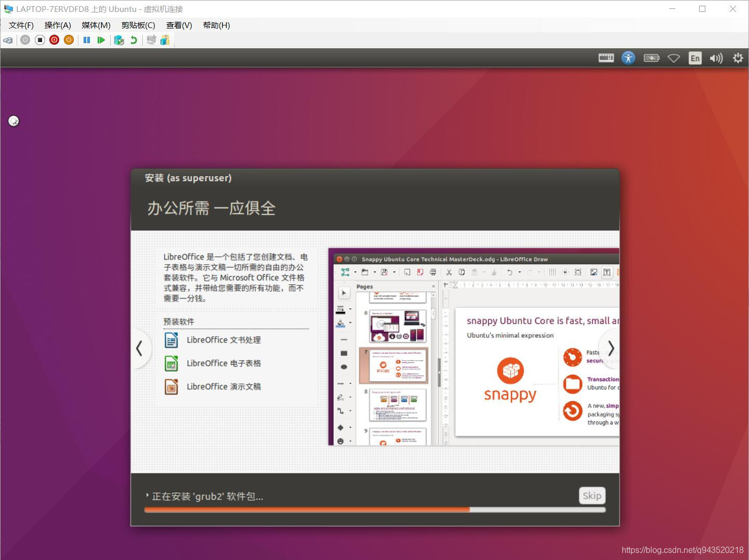The height and width of the screenshot is (560, 749).
Task: Open the sound volume indicator
Action: pyautogui.click(x=716, y=58)
